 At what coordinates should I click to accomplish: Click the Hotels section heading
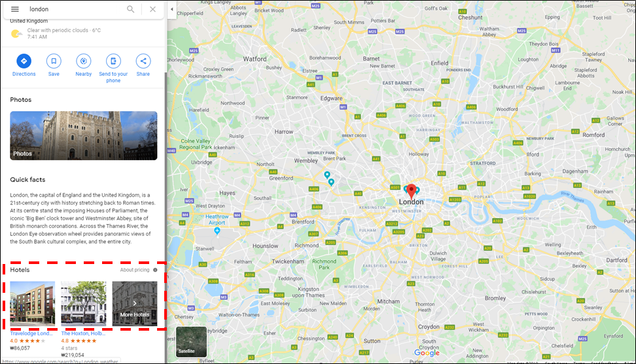[20, 270]
